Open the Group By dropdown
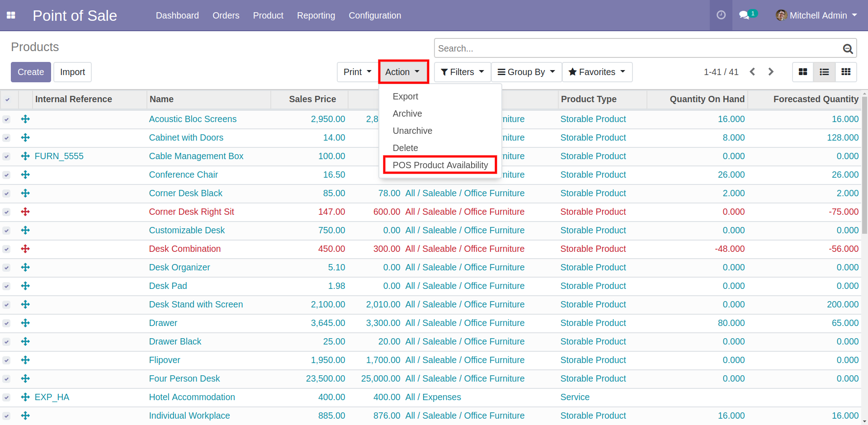 [526, 72]
